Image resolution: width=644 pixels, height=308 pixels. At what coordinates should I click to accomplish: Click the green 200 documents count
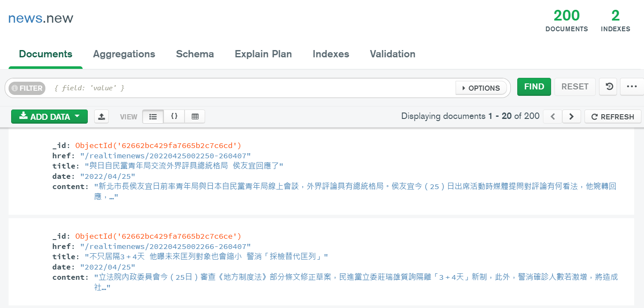click(x=566, y=15)
